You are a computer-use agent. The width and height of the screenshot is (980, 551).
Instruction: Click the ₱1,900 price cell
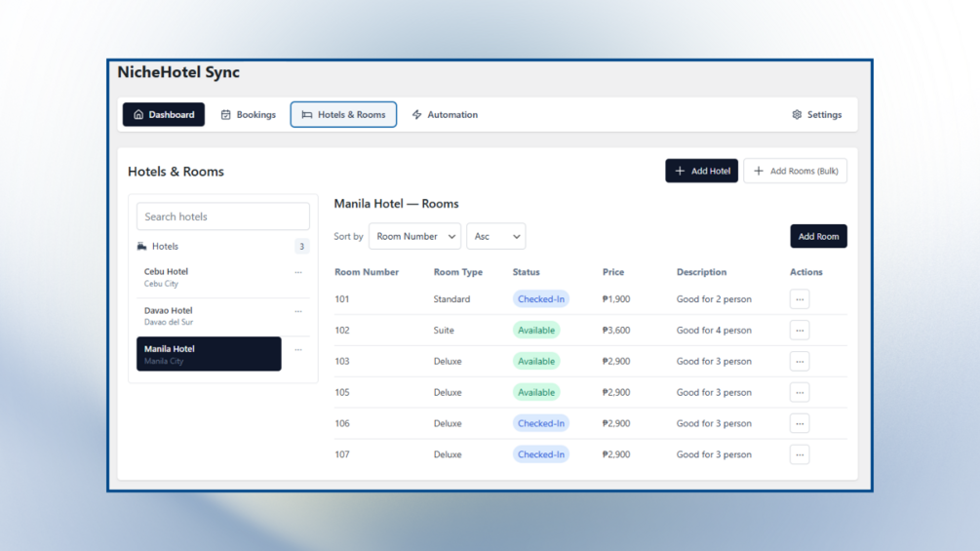point(616,298)
